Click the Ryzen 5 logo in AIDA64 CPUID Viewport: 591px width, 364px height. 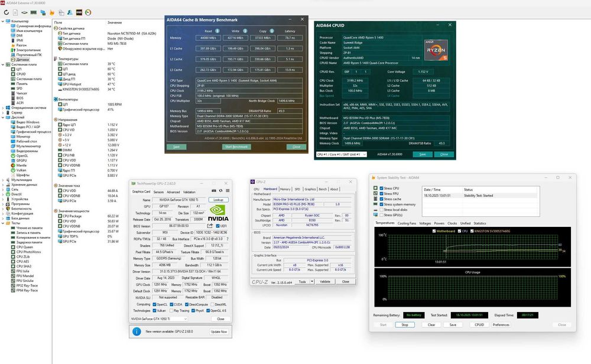click(x=436, y=50)
